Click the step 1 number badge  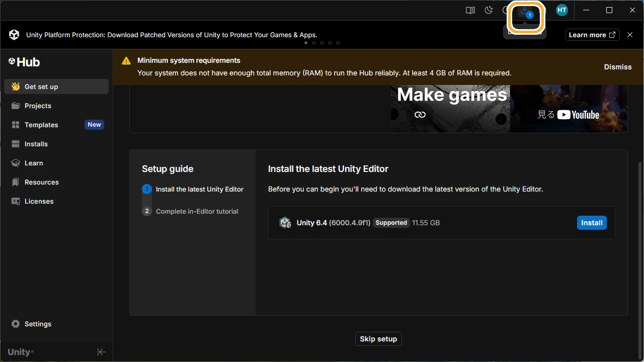click(147, 189)
